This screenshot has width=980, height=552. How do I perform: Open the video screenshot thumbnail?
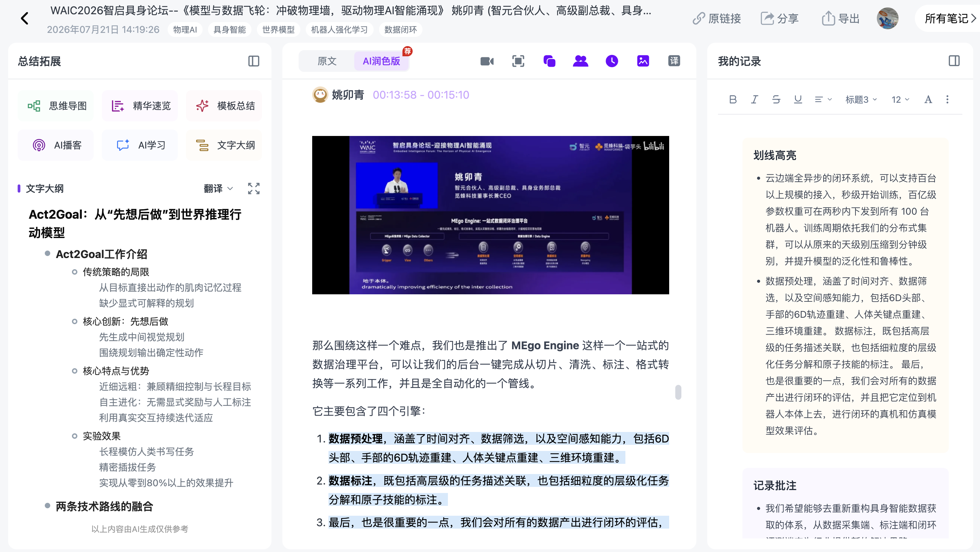pos(490,215)
